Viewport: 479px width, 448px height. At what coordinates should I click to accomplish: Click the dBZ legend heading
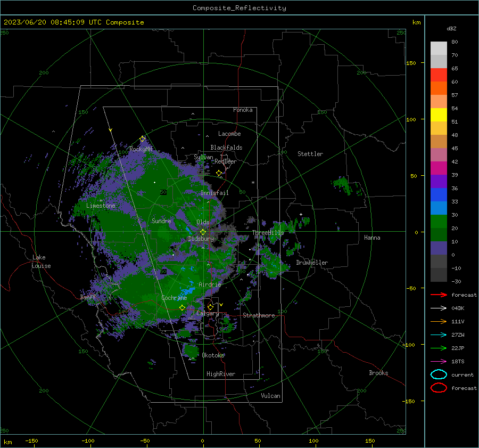tap(451, 28)
